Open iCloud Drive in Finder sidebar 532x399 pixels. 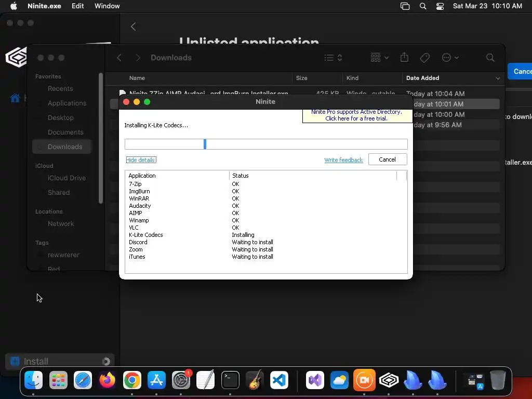tap(66, 178)
